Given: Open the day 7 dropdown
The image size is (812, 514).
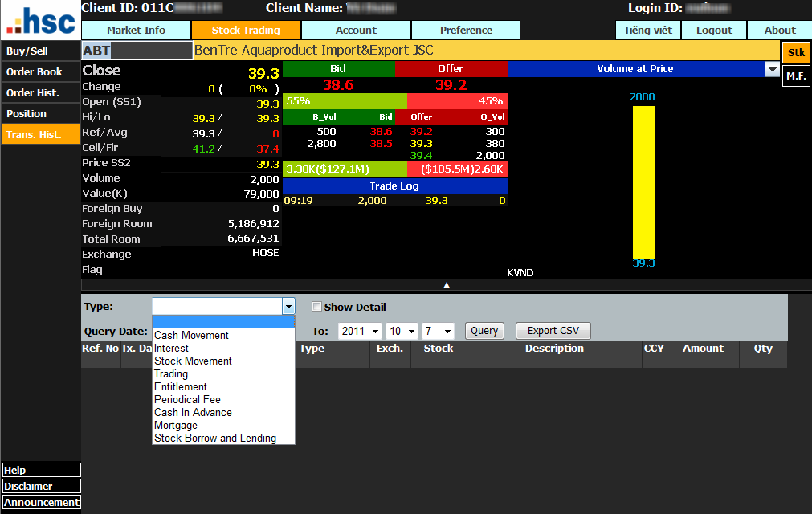Looking at the screenshot, I should click(x=438, y=331).
